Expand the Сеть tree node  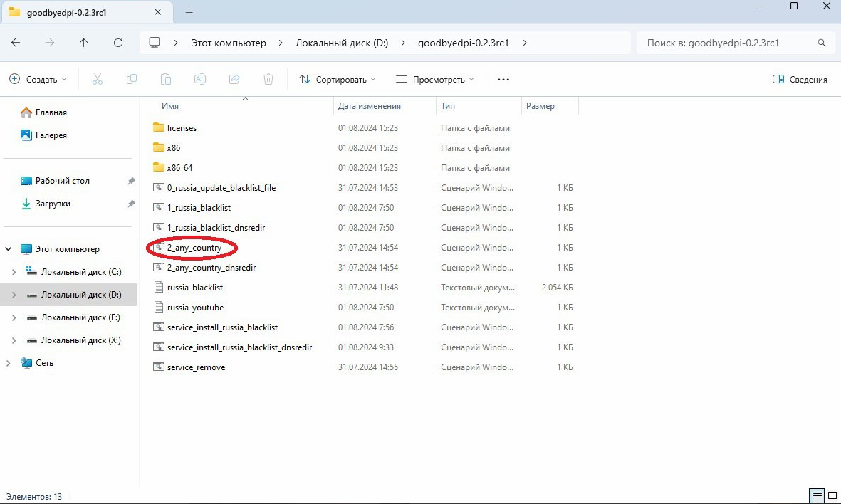[9, 363]
